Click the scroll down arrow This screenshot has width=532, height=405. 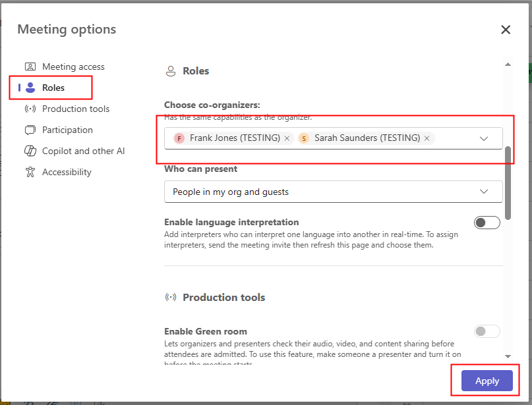(508, 356)
